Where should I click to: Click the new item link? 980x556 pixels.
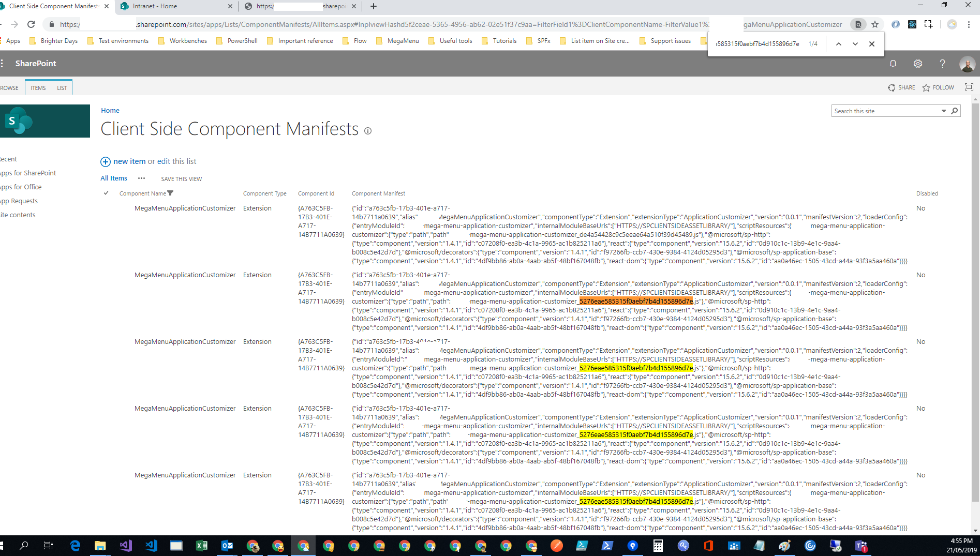click(129, 161)
